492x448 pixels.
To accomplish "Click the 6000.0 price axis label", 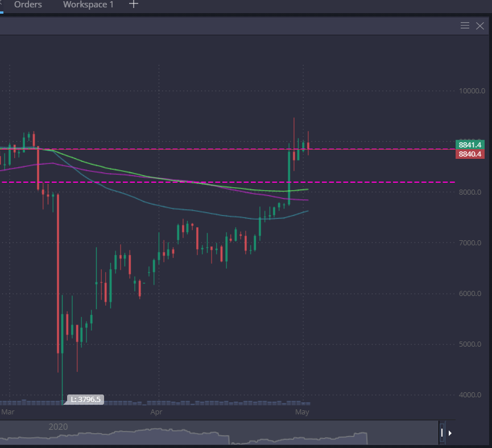I will [x=470, y=294].
